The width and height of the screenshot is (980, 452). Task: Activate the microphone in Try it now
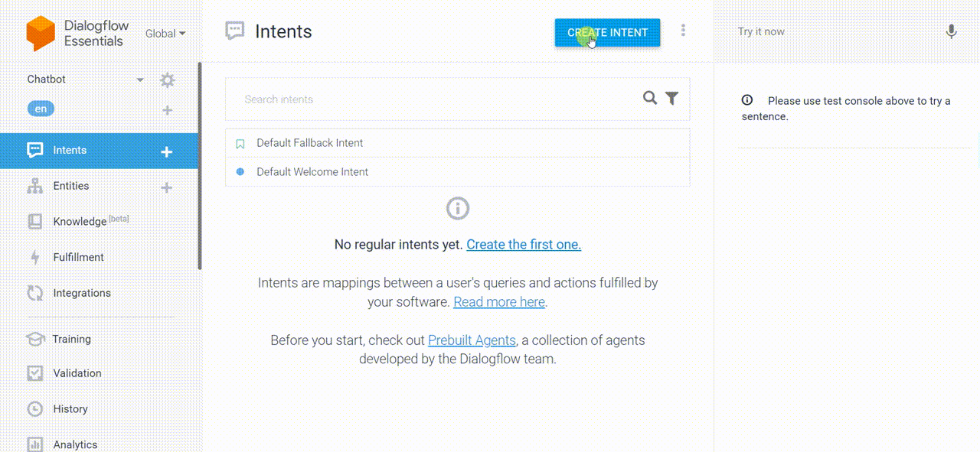point(951,31)
